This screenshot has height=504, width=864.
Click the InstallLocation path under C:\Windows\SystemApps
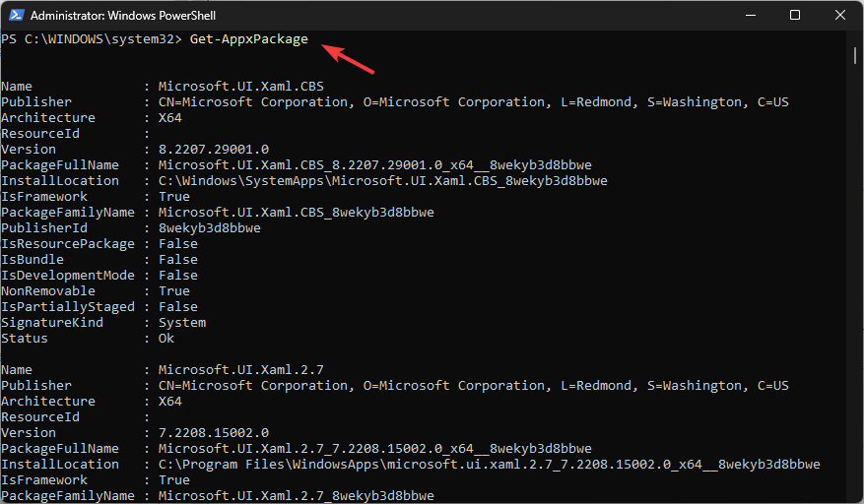pyautogui.click(x=383, y=181)
